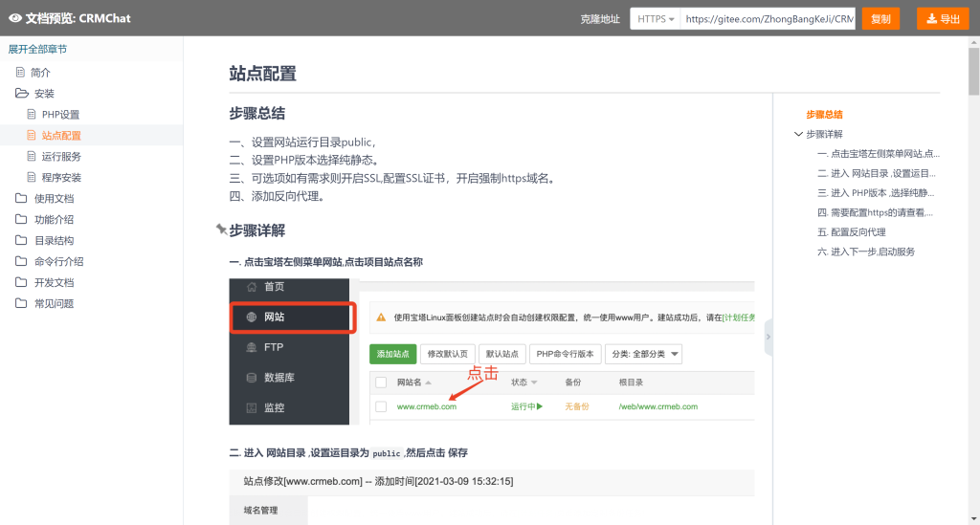Click the file icon beside 运行服务
Image resolution: width=980 pixels, height=525 pixels.
pyautogui.click(x=32, y=156)
